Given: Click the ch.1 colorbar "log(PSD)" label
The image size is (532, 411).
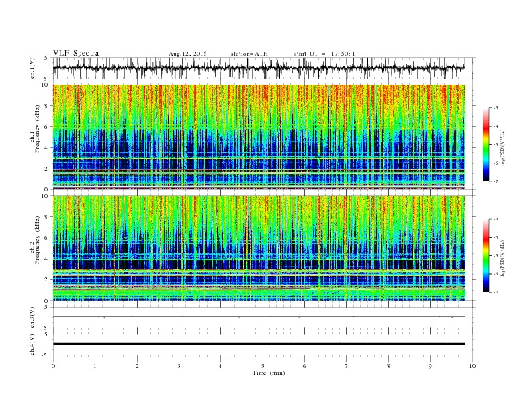Looking at the screenshot, I should tap(502, 147).
